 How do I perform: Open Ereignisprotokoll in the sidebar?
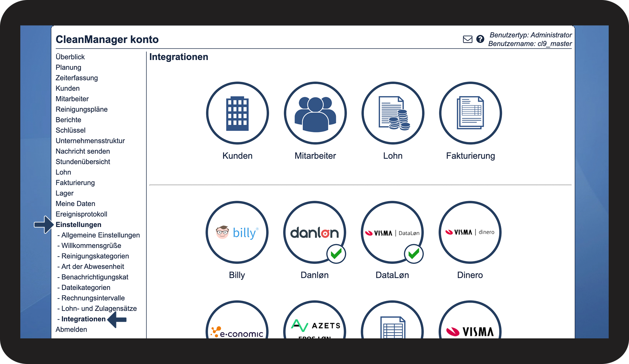coord(81,214)
